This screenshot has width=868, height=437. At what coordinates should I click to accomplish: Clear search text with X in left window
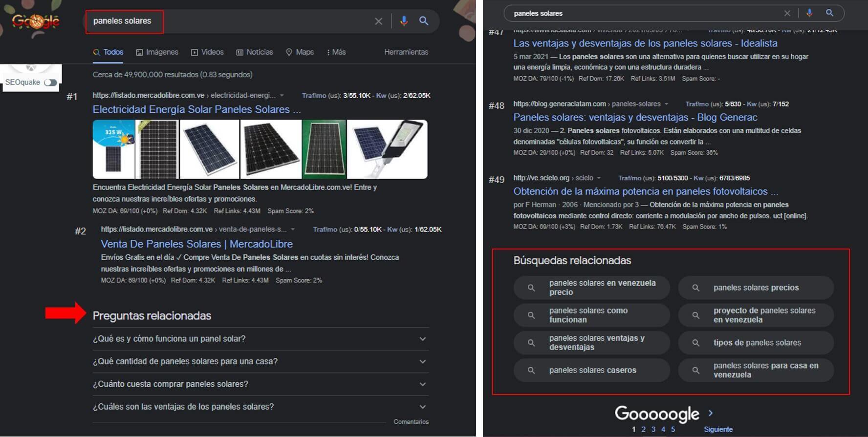pyautogui.click(x=379, y=21)
